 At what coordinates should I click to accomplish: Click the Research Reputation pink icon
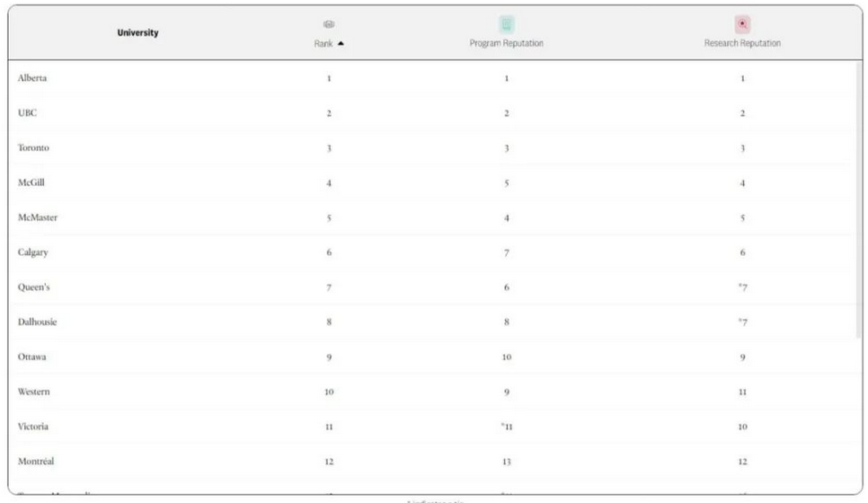click(x=742, y=24)
